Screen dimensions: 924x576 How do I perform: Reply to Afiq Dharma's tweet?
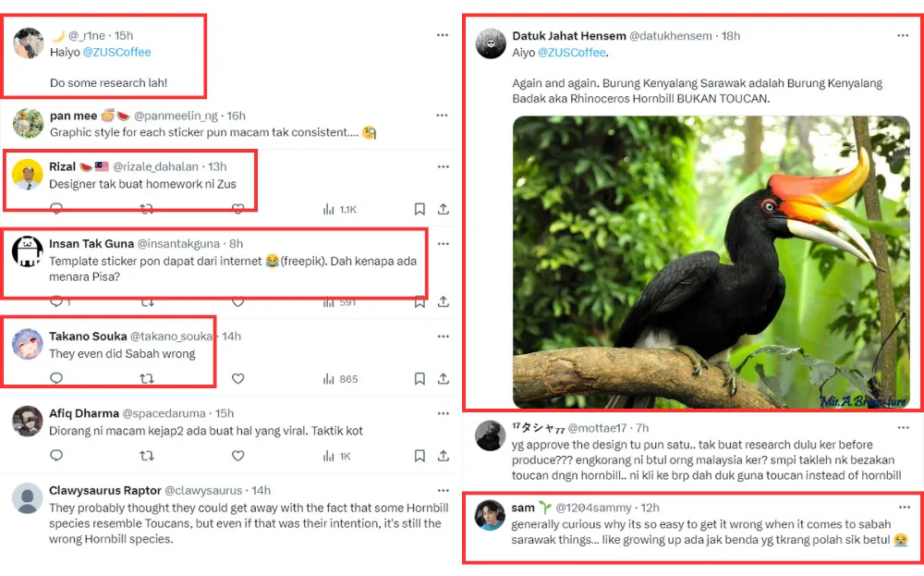[56, 456]
